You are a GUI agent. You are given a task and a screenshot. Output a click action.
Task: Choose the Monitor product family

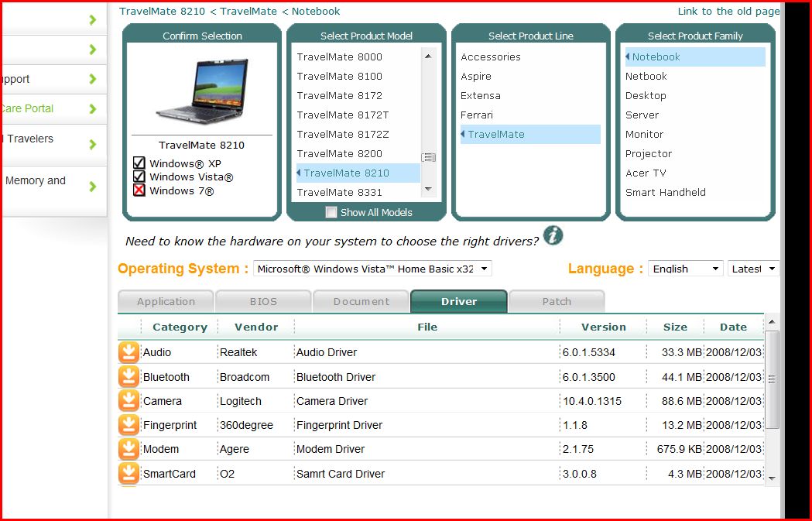(x=644, y=134)
